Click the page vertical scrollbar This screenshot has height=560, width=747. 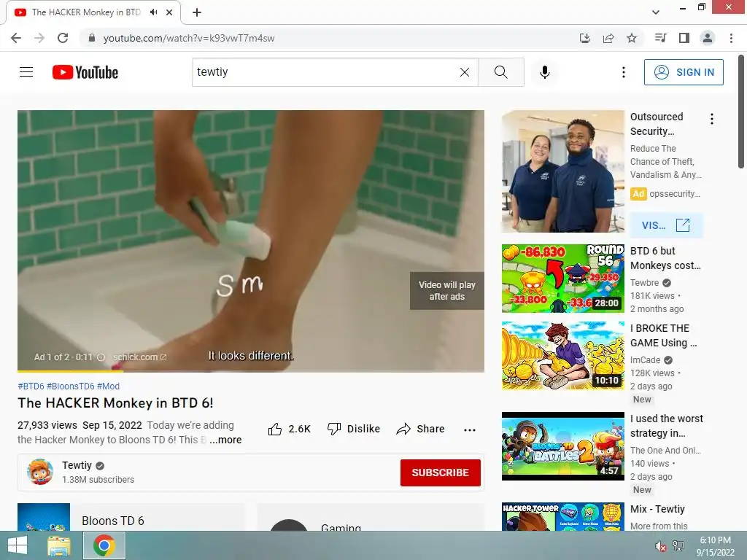pos(741,112)
